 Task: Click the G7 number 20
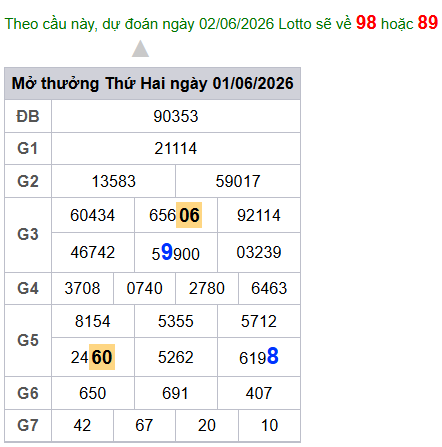(207, 426)
